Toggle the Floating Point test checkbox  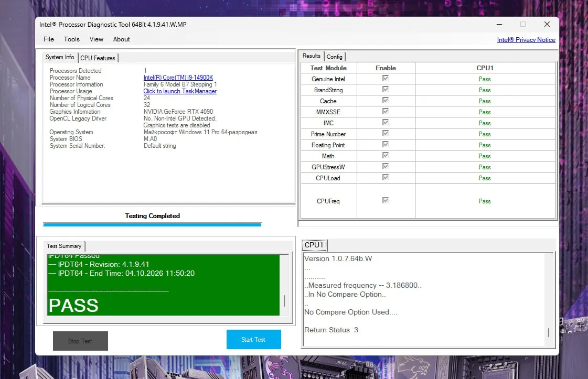point(385,144)
